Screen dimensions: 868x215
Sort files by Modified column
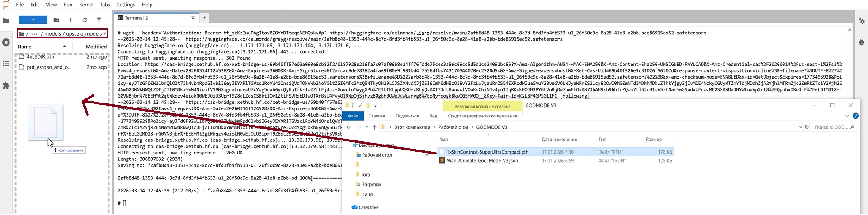(96, 47)
